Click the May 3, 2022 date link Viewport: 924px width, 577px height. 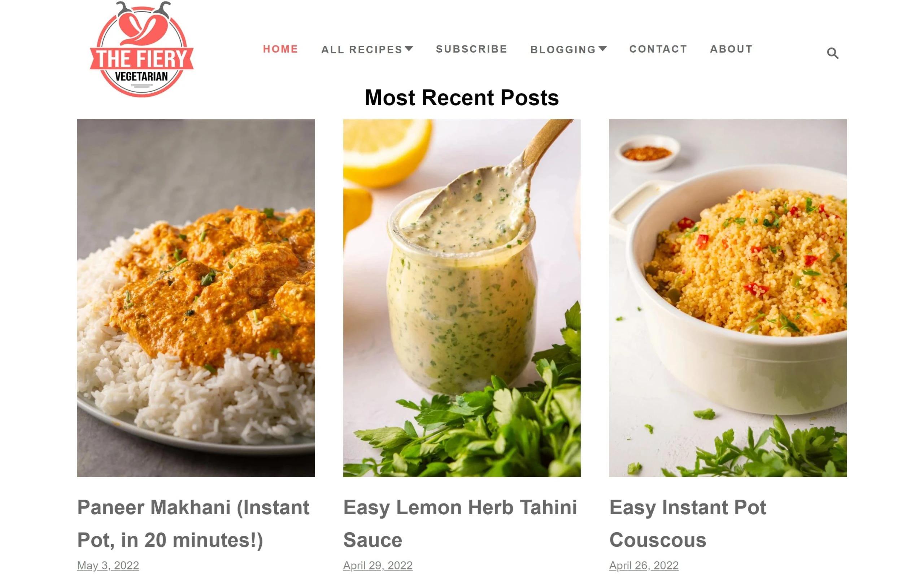click(x=108, y=565)
